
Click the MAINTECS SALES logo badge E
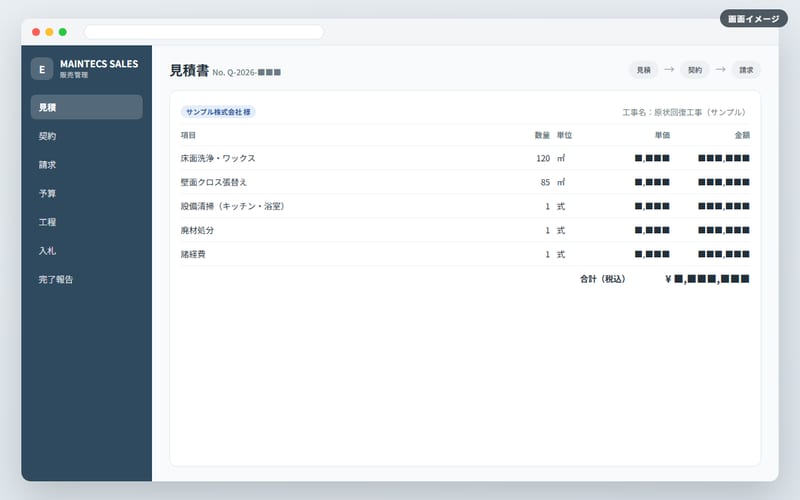click(42, 69)
